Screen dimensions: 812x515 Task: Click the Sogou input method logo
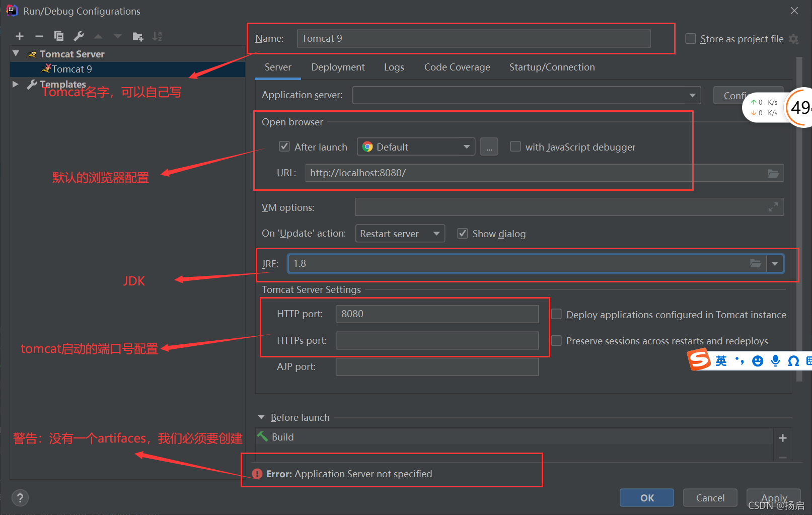coord(699,360)
